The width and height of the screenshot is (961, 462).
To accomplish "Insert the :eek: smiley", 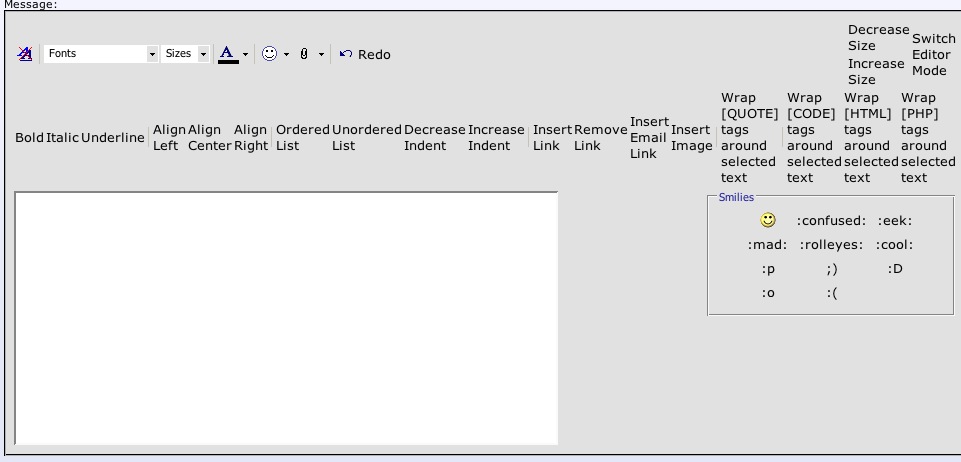I will click(x=895, y=221).
